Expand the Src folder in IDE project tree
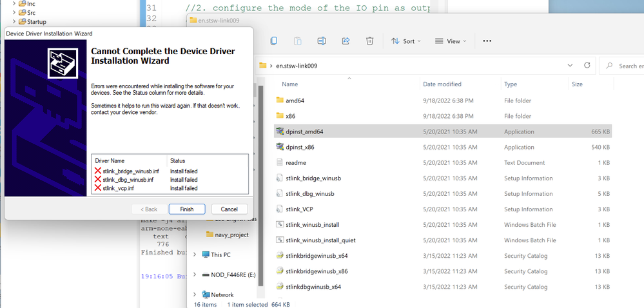 click(x=14, y=13)
